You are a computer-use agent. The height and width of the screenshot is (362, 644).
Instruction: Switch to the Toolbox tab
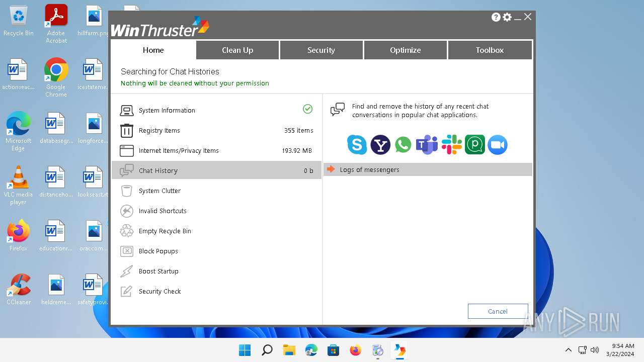click(x=490, y=50)
